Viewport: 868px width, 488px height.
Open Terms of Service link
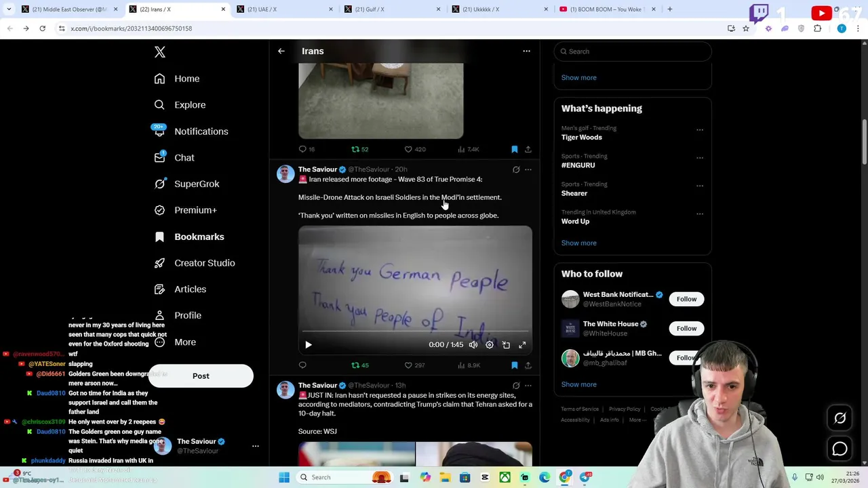tap(580, 409)
